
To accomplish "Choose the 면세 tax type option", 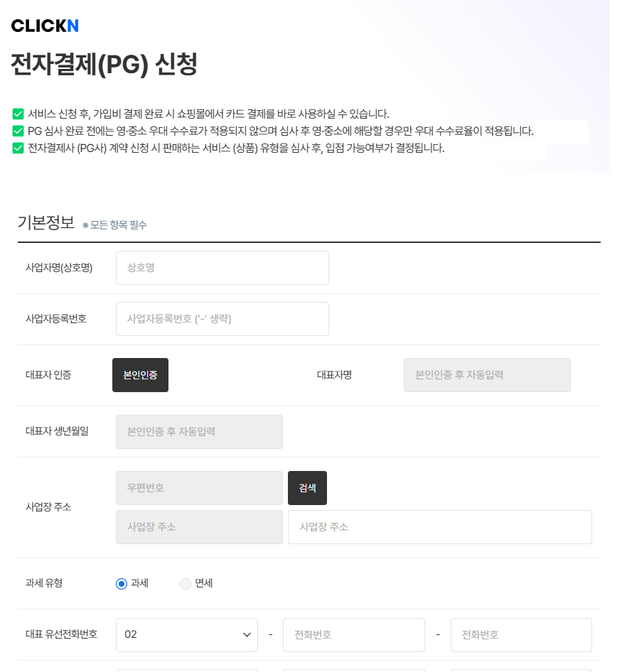I will click(186, 584).
